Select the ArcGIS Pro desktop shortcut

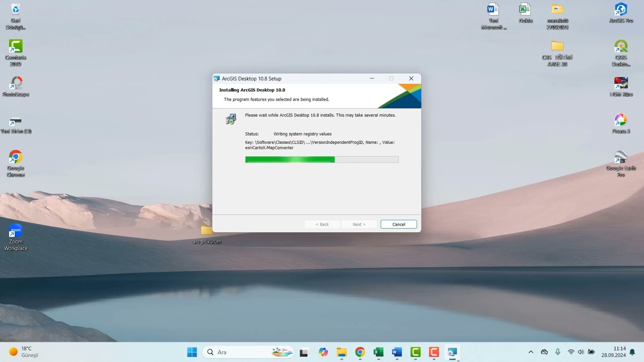621,13
